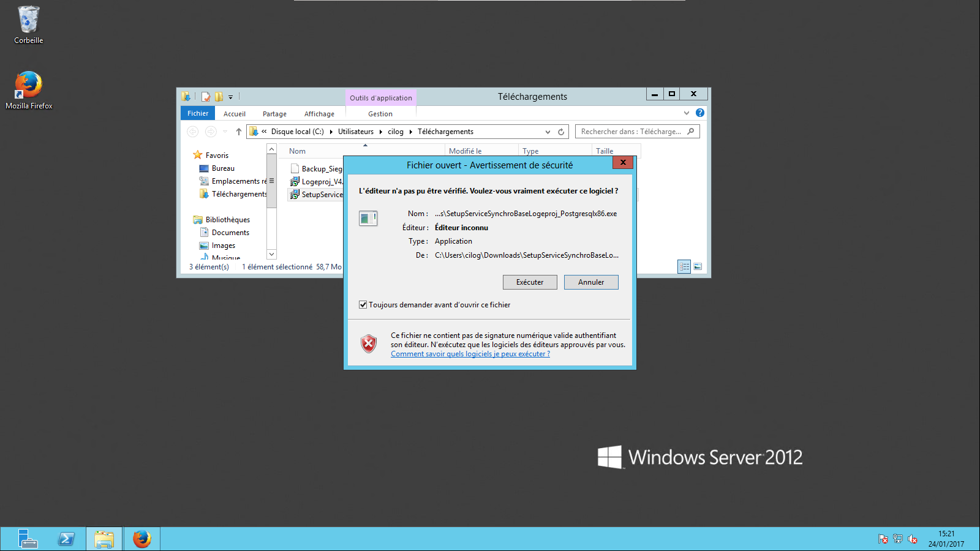Screen dimensions: 980x551
Task: Switch to the Affichage ribbon tab
Action: point(319,114)
